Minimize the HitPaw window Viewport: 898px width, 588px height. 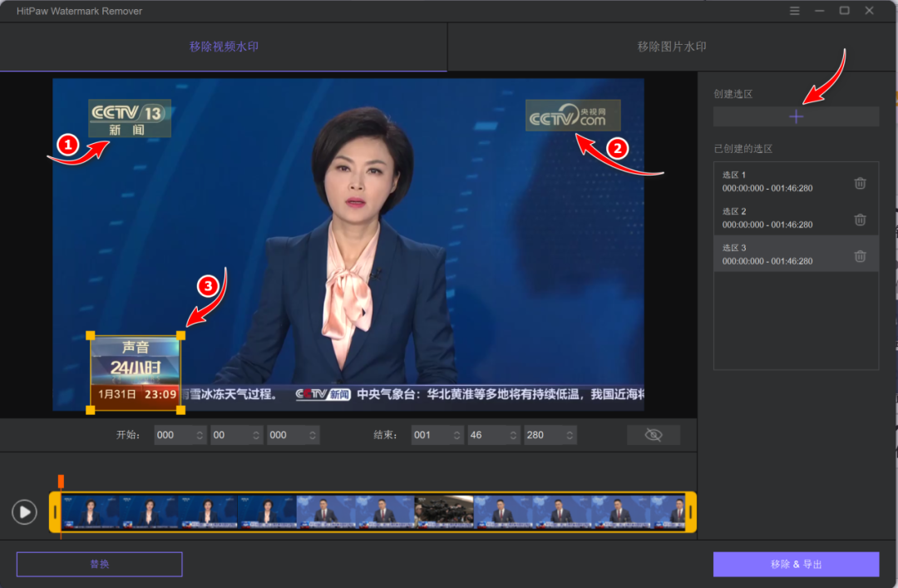coord(820,11)
